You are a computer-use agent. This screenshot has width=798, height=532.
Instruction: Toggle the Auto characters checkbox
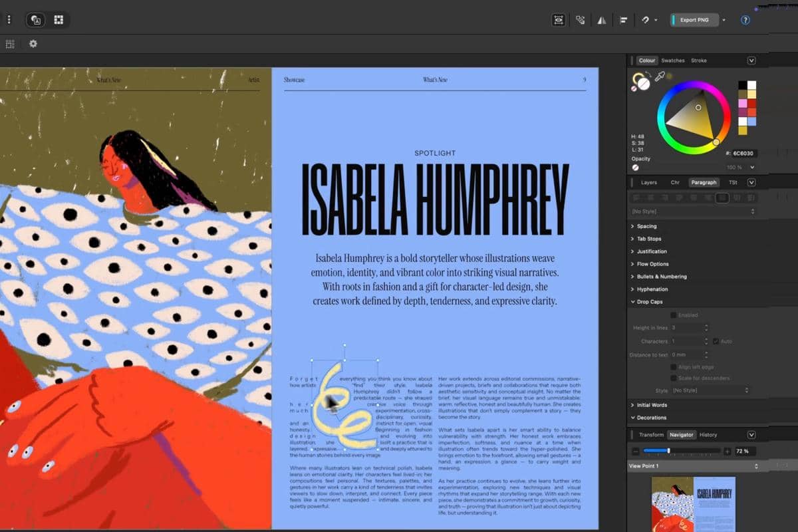[716, 341]
